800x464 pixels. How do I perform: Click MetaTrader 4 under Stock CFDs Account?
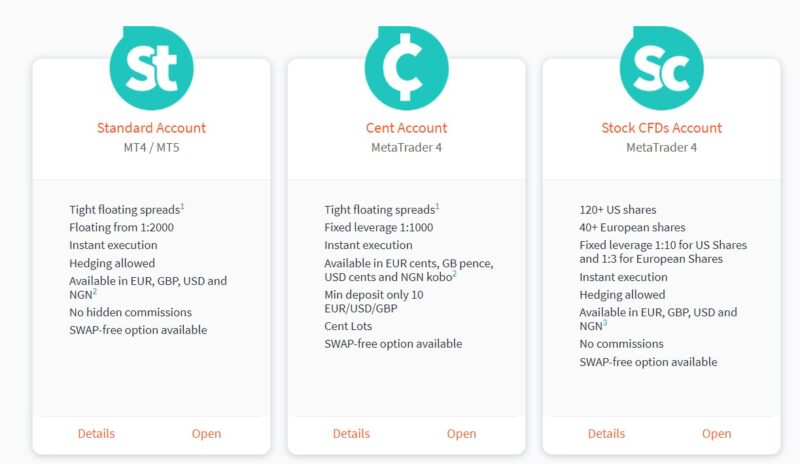pyautogui.click(x=662, y=148)
